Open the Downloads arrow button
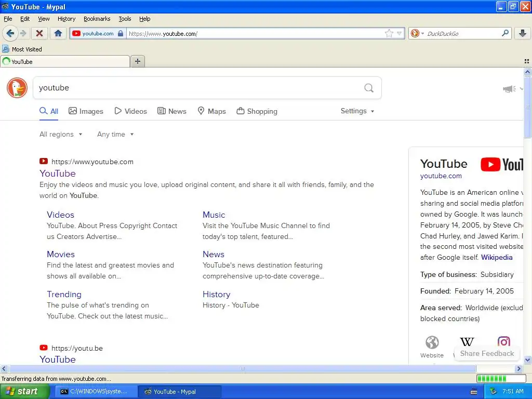 point(523,33)
